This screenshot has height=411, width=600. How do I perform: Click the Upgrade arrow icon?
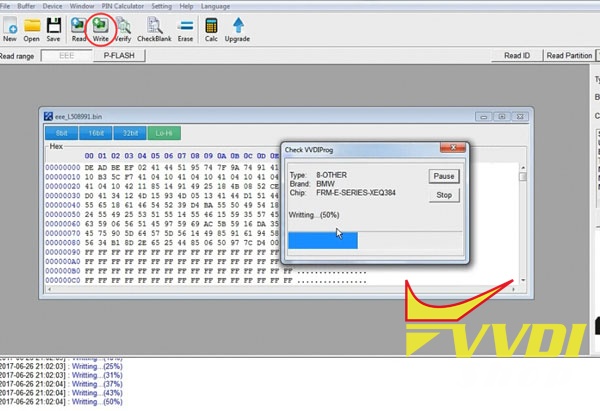(237, 29)
